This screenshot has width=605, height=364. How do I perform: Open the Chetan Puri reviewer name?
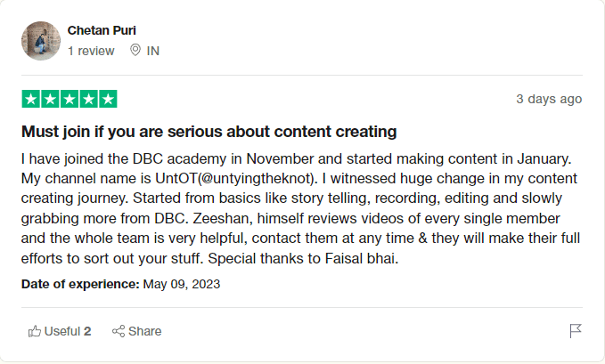click(101, 31)
